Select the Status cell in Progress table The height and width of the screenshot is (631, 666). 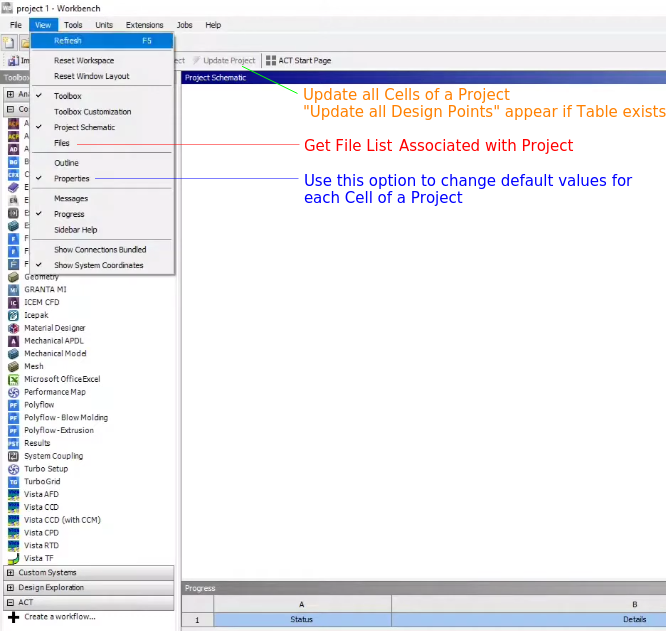pyautogui.click(x=301, y=621)
